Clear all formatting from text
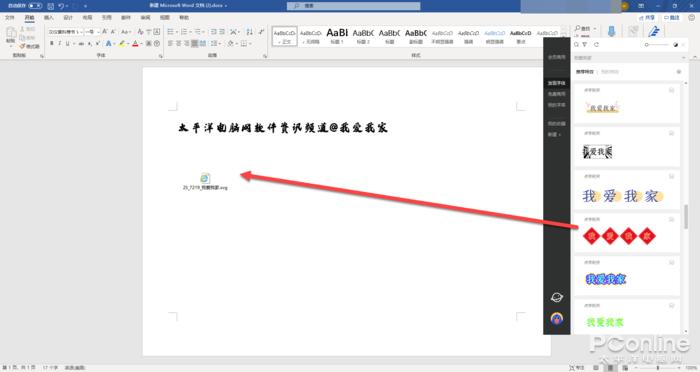This screenshot has width=700, height=372. 140,32
